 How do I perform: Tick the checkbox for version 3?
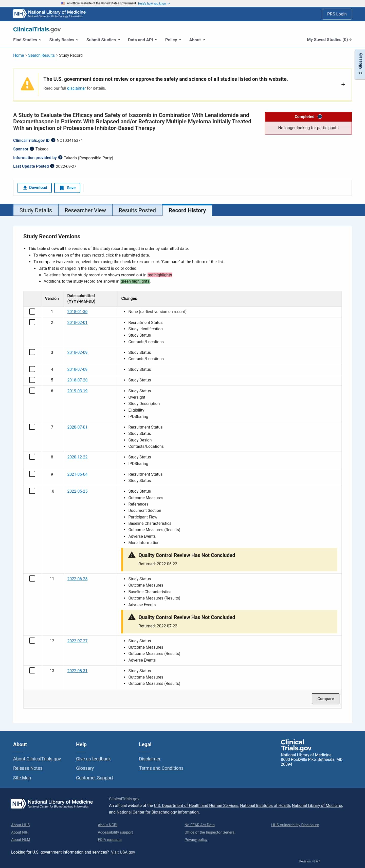tap(32, 352)
